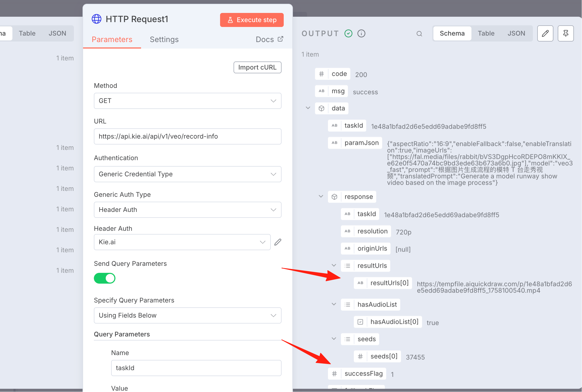The width and height of the screenshot is (582, 392).
Task: Edit the Kie.ai credential pencil icon
Action: tap(278, 242)
